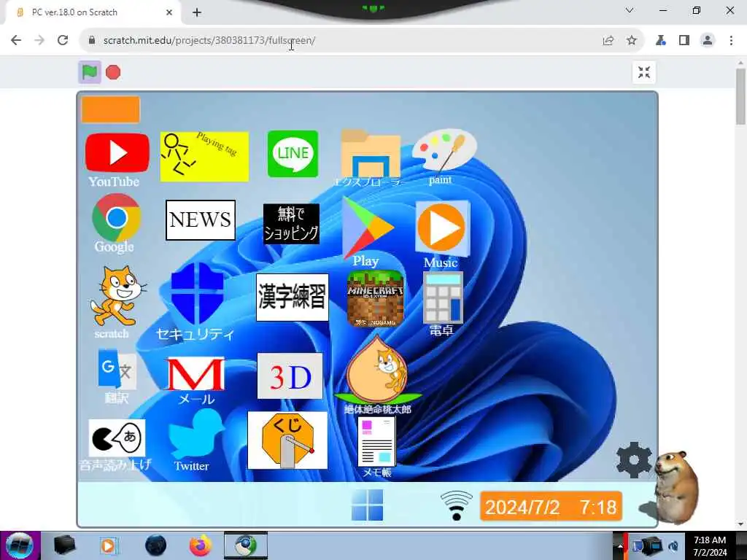Open Chrome Labs flask icon
The height and width of the screenshot is (560, 747).
pos(661,41)
